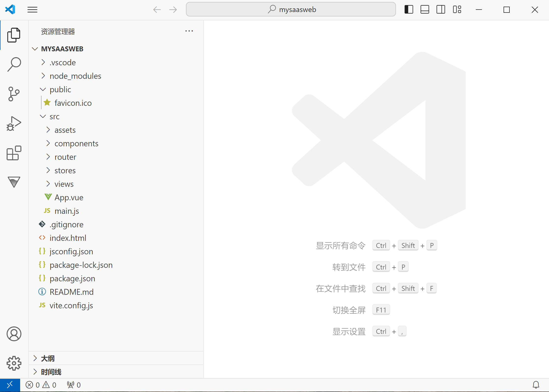This screenshot has height=392, width=549.
Task: Select the Source Control git icon
Action: [14, 93]
